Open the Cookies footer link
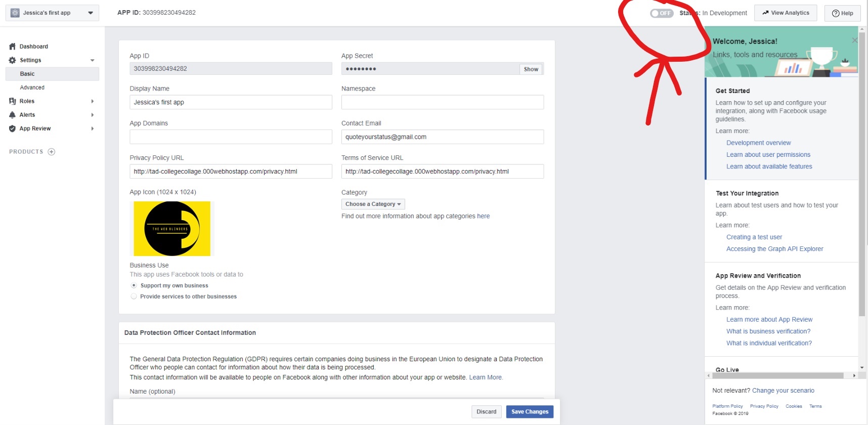 [794, 406]
